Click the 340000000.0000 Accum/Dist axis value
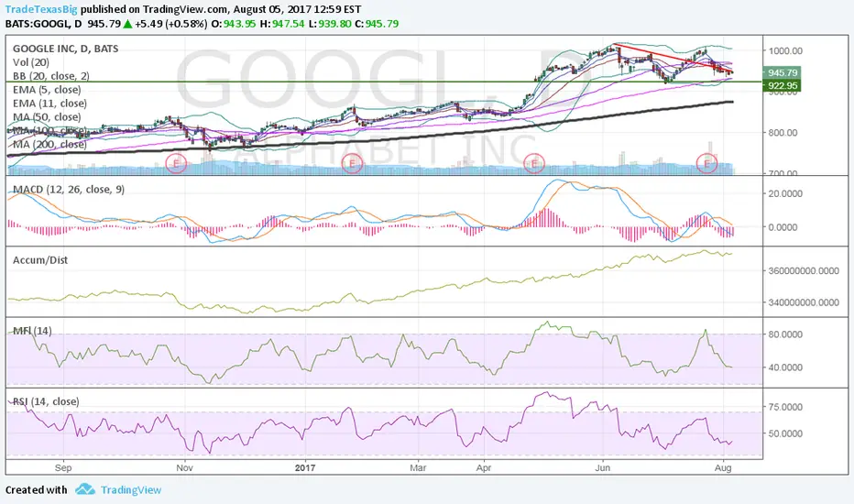 pos(804,302)
